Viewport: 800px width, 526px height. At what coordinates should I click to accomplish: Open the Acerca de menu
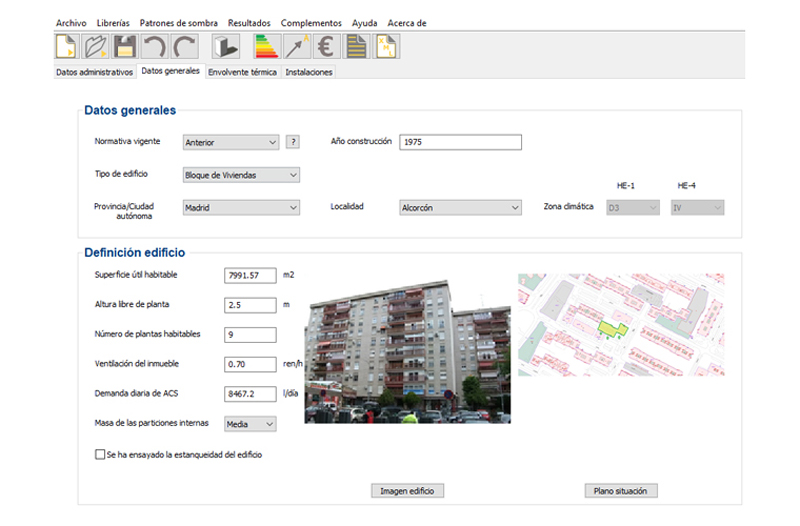point(407,23)
